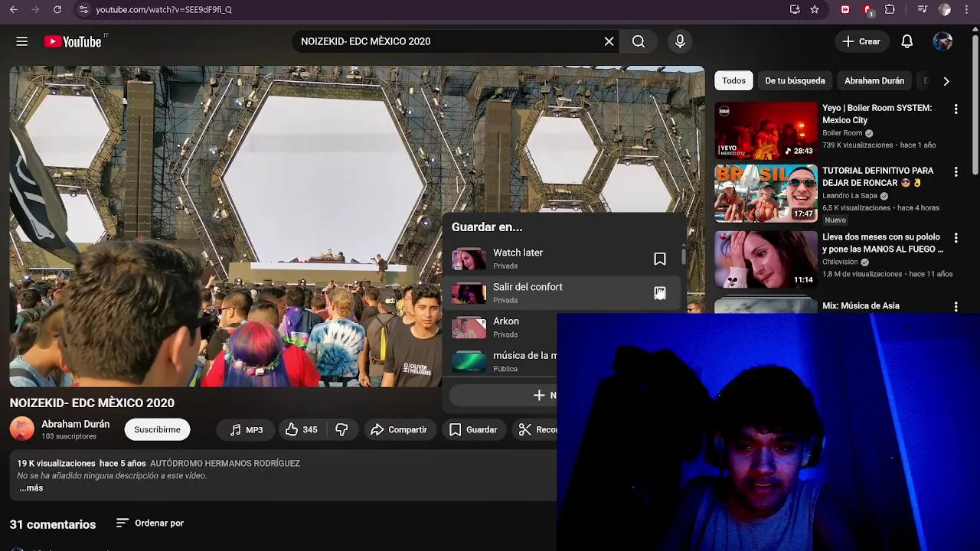Go back in the browser
The height and width of the screenshot is (551, 980).
tap(14, 9)
